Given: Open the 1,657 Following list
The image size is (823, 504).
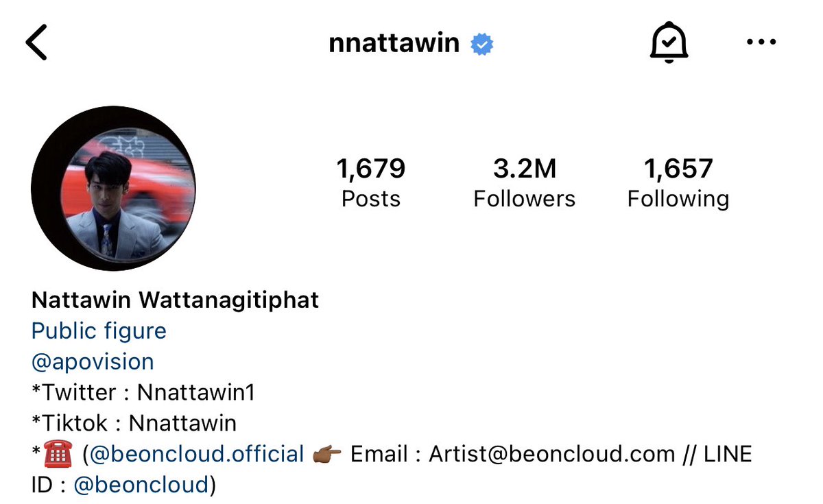Looking at the screenshot, I should 678,182.
